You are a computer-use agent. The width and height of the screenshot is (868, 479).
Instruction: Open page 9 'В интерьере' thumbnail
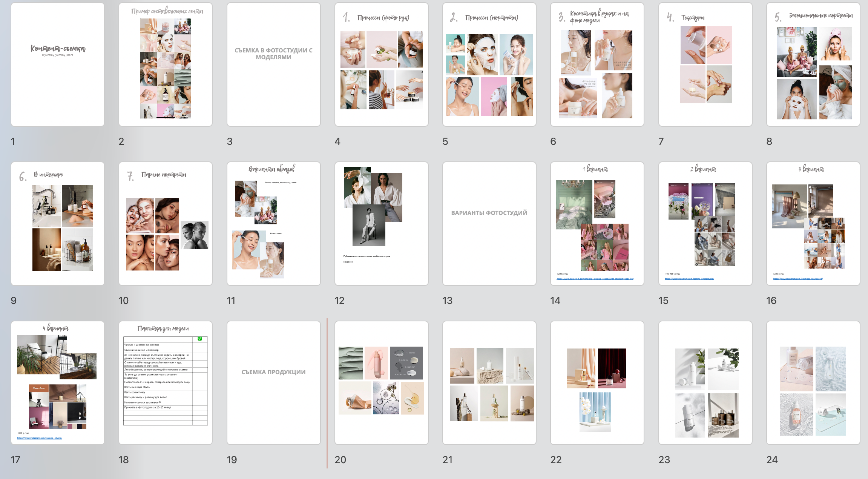(58, 224)
